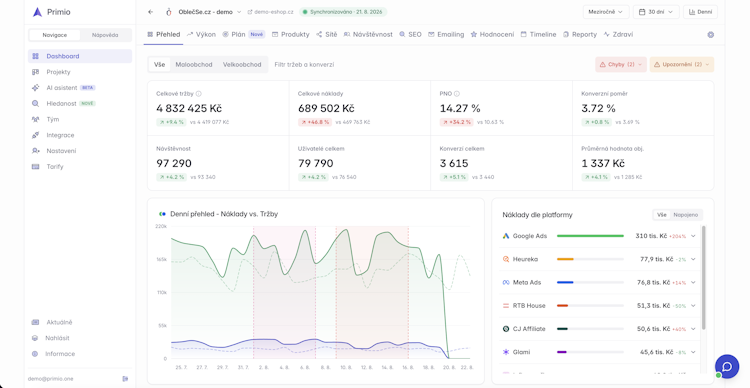Click the logout icon next to demo@primio.one
Viewport: 750px width, 388px height.
[x=125, y=378]
